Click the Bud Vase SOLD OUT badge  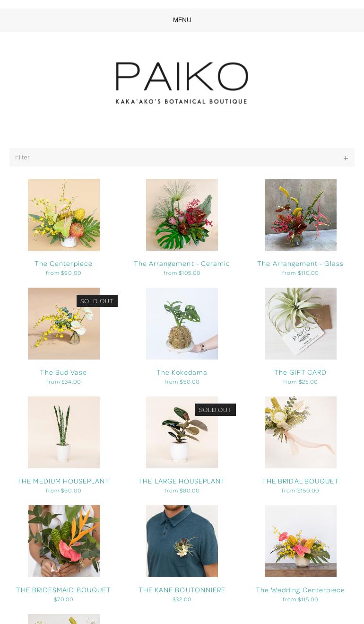pyautogui.click(x=97, y=301)
